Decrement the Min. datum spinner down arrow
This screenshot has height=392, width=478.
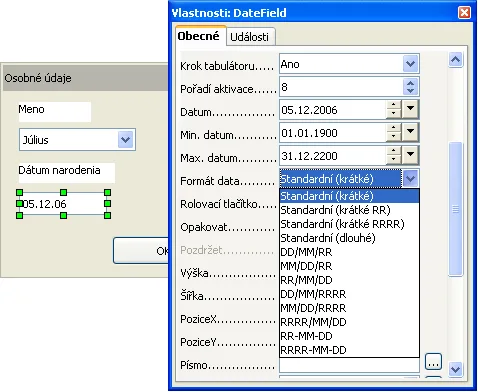point(394,136)
